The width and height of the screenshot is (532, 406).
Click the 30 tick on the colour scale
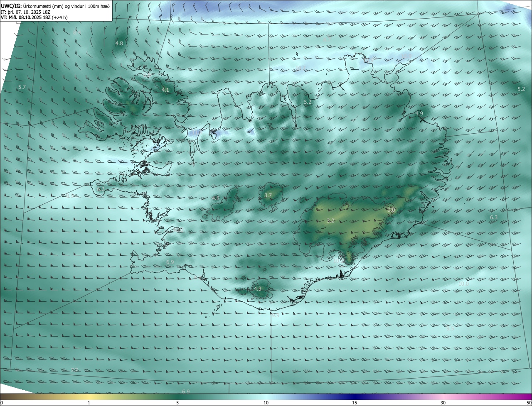click(443, 403)
